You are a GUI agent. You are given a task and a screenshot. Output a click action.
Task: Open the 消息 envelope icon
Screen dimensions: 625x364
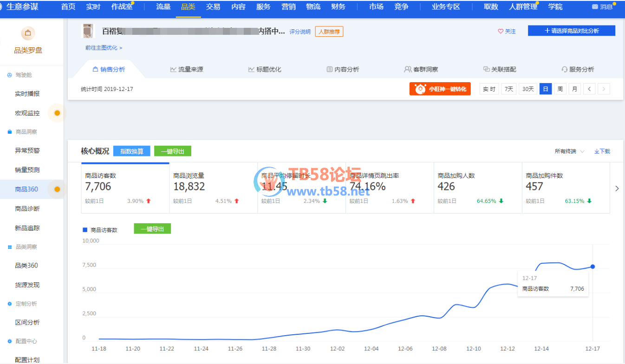(x=595, y=7)
